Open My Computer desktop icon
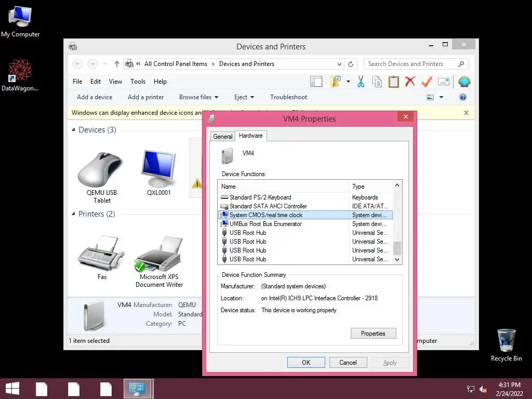The image size is (532, 399). (x=20, y=21)
